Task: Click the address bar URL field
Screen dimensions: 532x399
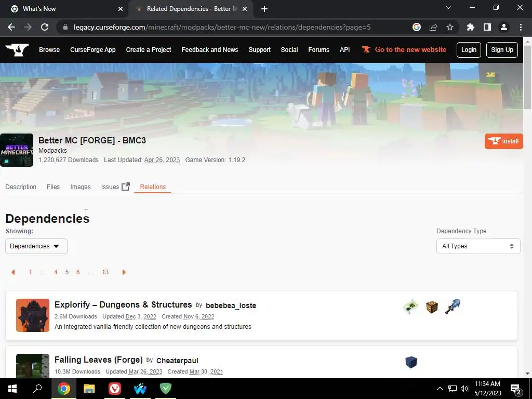Action: point(222,27)
